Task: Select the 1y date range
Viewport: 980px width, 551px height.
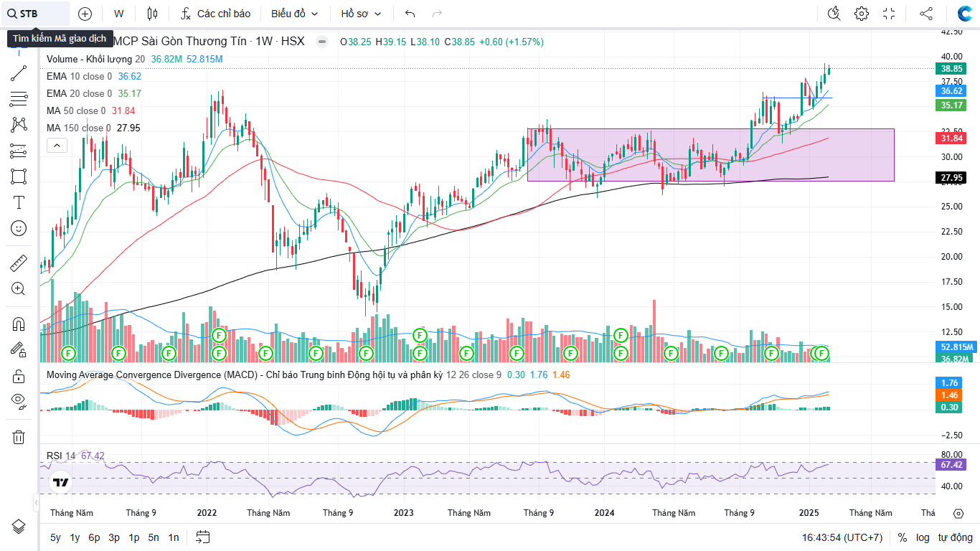Action: [x=75, y=537]
